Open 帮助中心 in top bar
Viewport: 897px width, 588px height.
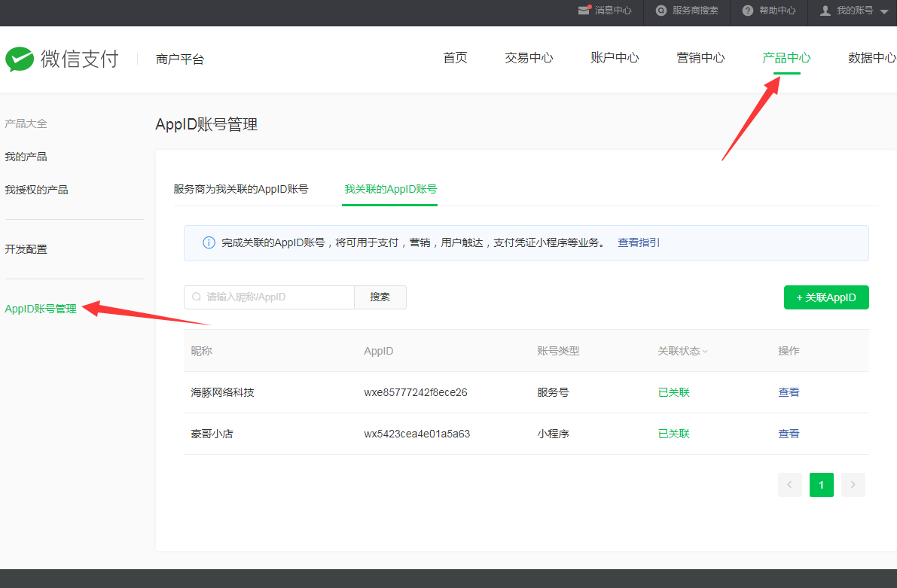777,11
